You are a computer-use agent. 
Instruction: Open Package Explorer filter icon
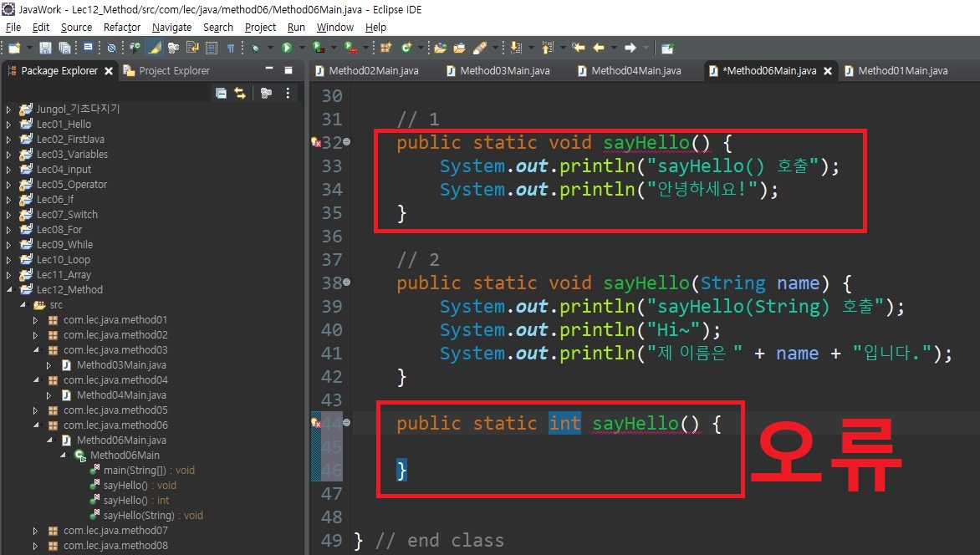pos(266,93)
